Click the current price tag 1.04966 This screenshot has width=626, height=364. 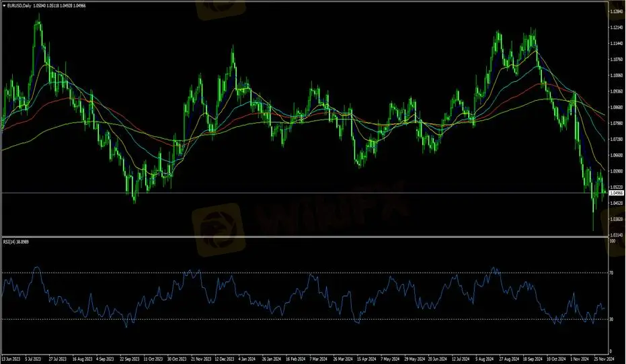point(616,193)
